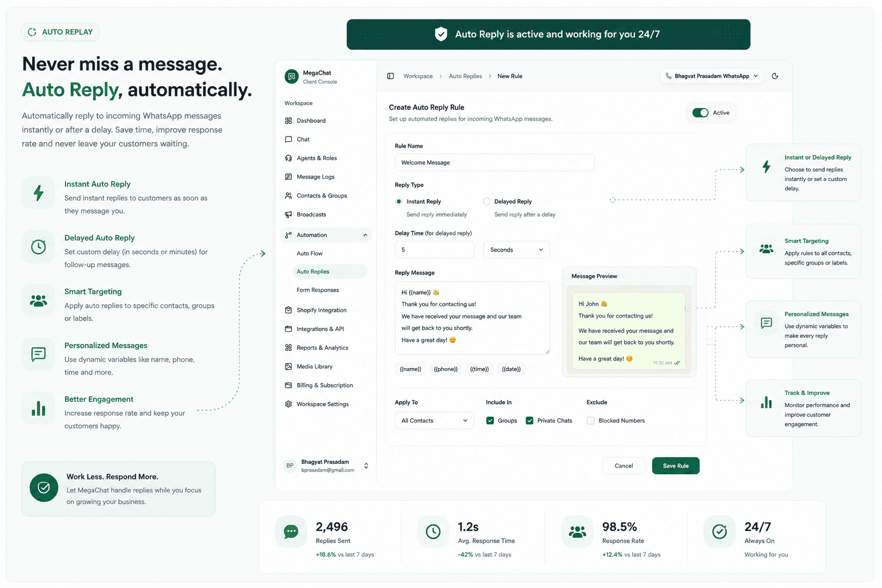882x588 pixels.
Task: Click the "98.5%" Response Rate value
Action: coord(620,527)
